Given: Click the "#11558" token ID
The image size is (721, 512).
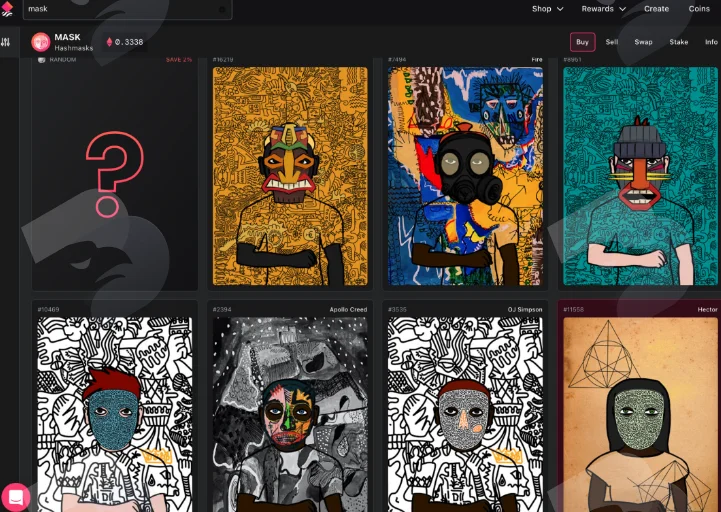Looking at the screenshot, I should [x=573, y=310].
